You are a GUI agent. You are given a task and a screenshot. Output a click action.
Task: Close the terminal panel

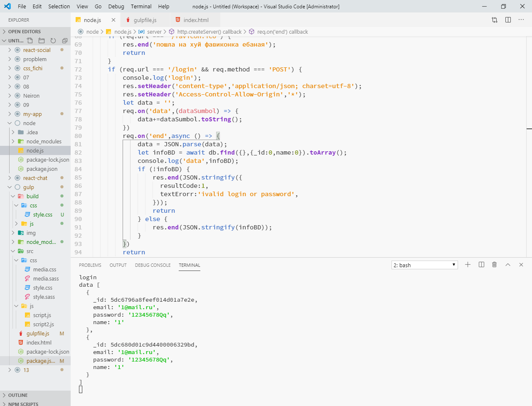(521, 265)
